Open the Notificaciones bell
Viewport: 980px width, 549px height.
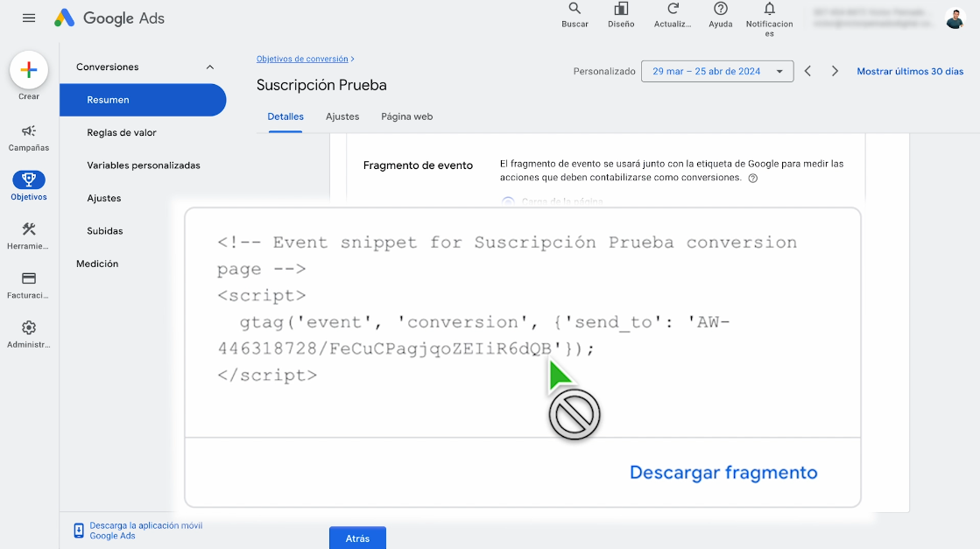770,19
